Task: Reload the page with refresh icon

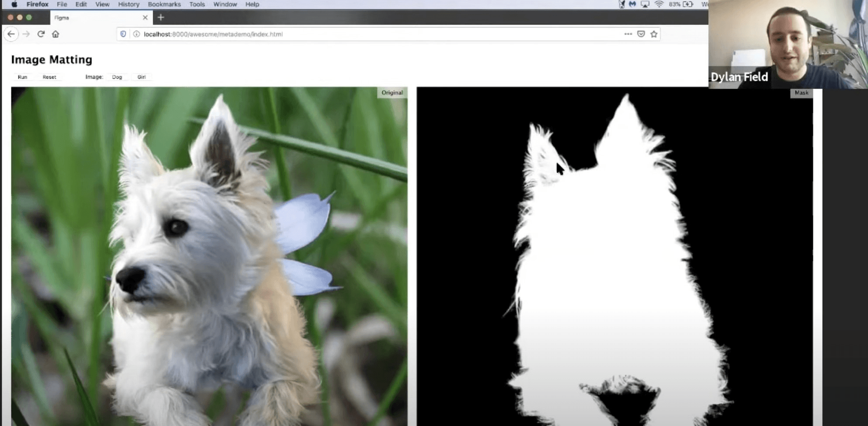Action: pos(41,34)
